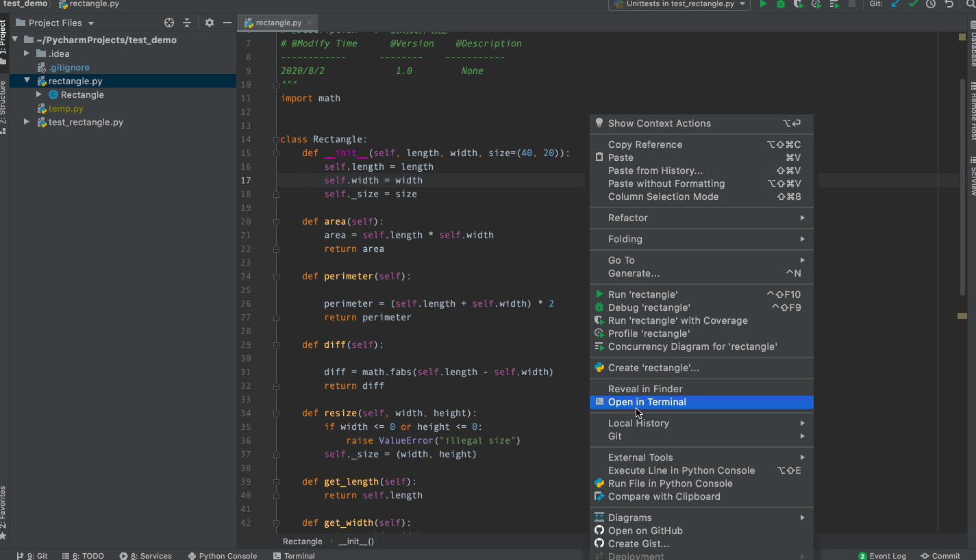
Task: Click the __init__() breadcrumb below the editor
Action: point(356,542)
